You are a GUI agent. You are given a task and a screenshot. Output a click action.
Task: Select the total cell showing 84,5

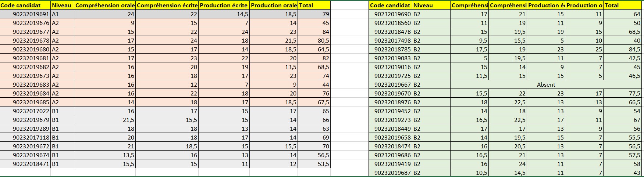tap(622, 50)
